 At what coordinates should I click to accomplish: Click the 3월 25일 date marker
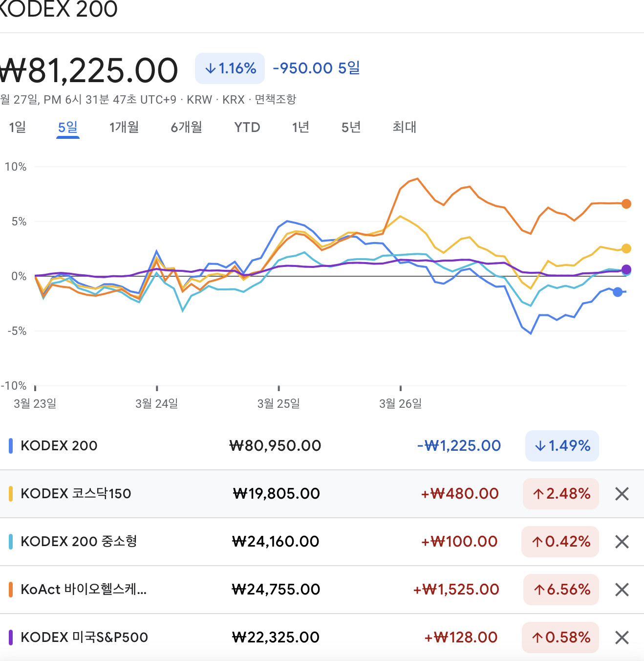point(279,403)
